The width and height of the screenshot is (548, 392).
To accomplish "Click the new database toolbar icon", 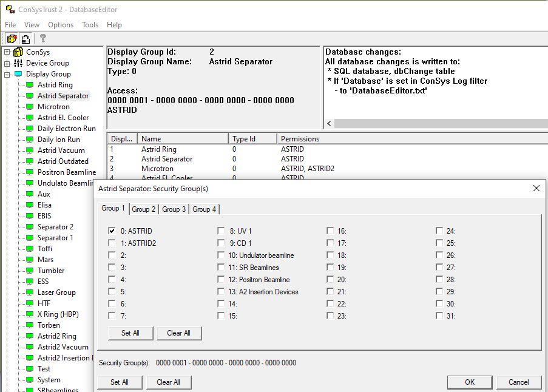I will (12, 38).
